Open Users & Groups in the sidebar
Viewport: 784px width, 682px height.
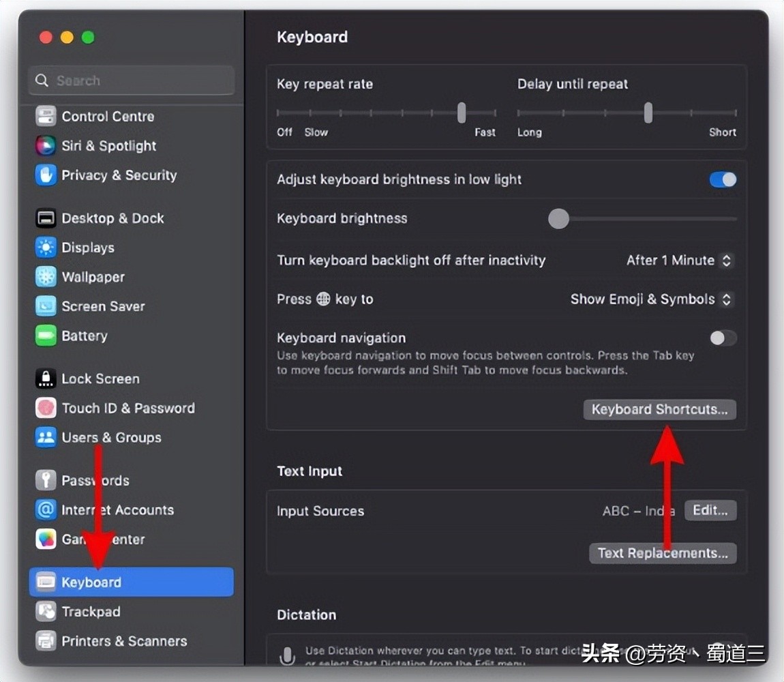coord(111,437)
